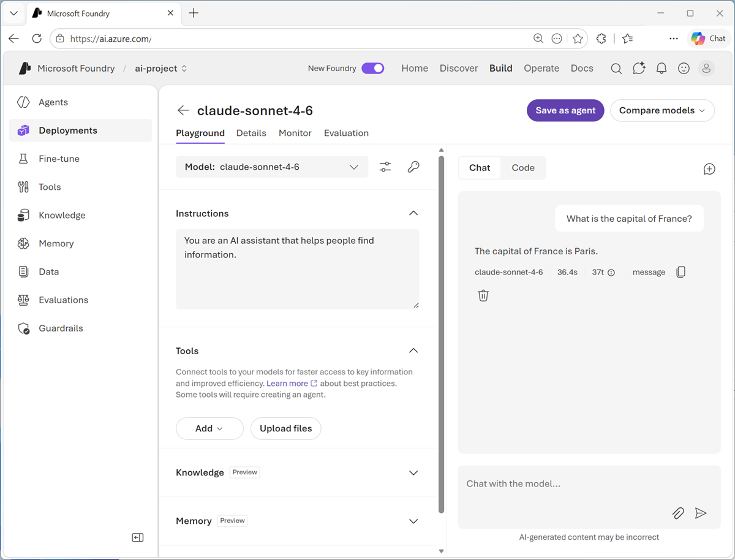Open the user account avatar
The image size is (735, 560).
706,69
